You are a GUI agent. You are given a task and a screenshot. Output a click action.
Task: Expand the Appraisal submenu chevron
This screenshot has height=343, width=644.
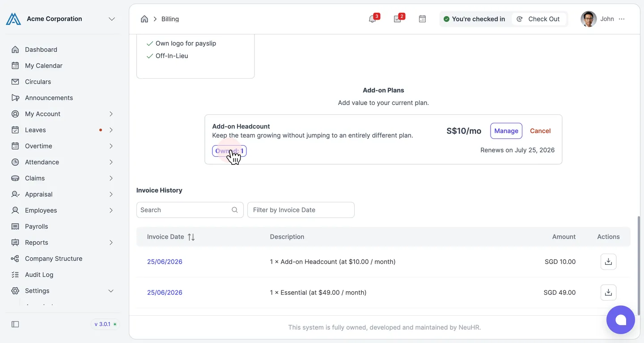[x=111, y=194]
